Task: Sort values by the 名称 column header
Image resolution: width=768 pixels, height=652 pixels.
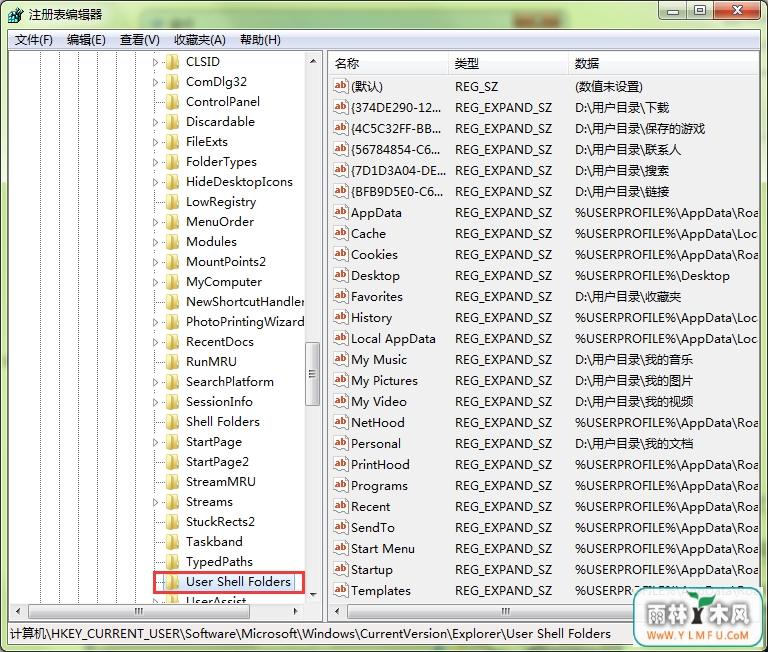Action: point(389,63)
